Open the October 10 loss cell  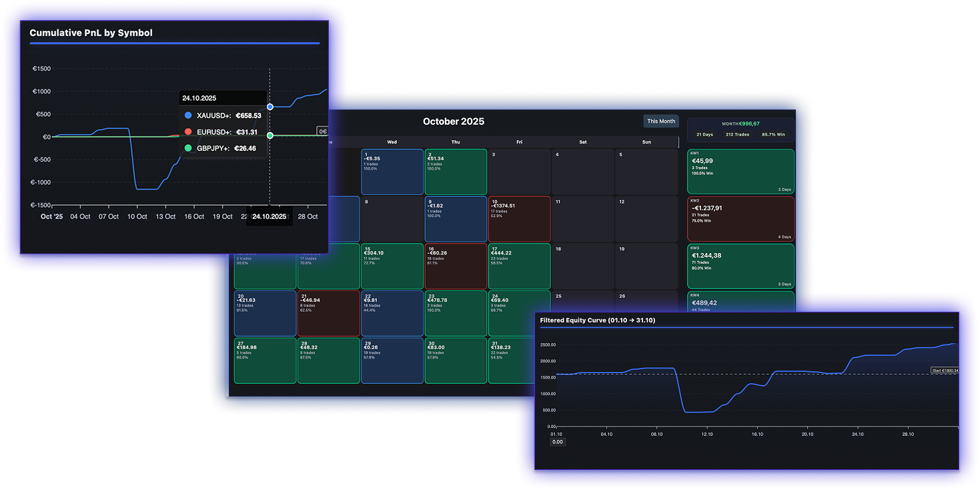pos(519,219)
